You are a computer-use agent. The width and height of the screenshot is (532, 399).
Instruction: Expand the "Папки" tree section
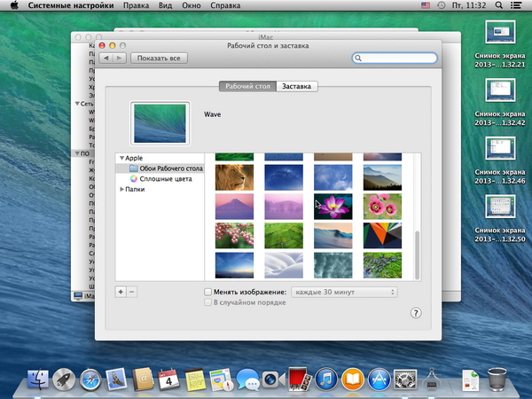pos(121,189)
